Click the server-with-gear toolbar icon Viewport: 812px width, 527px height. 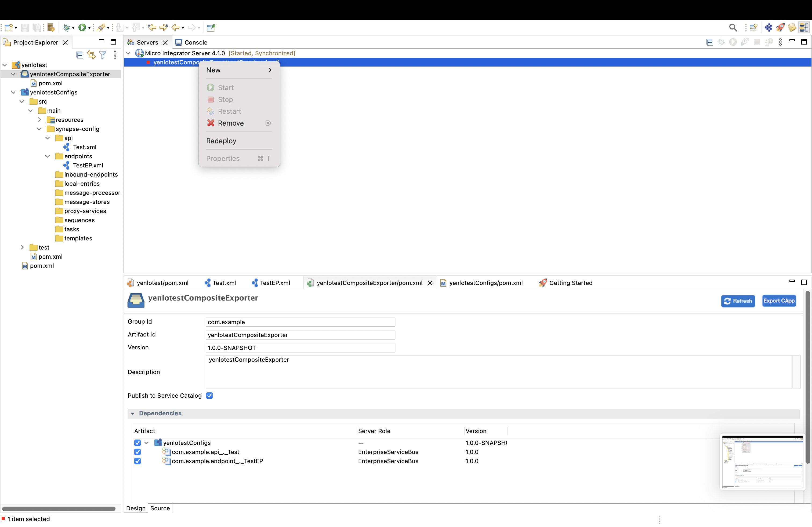pos(51,27)
